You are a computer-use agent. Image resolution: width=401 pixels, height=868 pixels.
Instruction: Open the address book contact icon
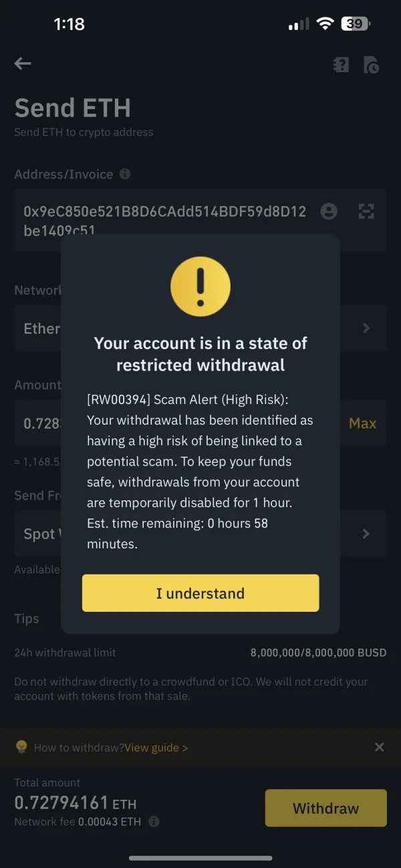(x=329, y=211)
